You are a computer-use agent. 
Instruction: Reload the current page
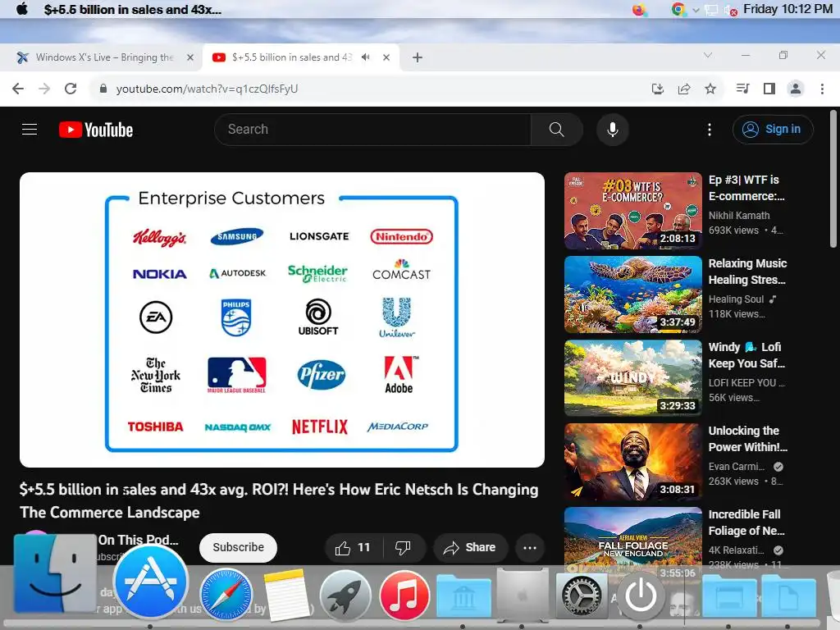coord(71,89)
